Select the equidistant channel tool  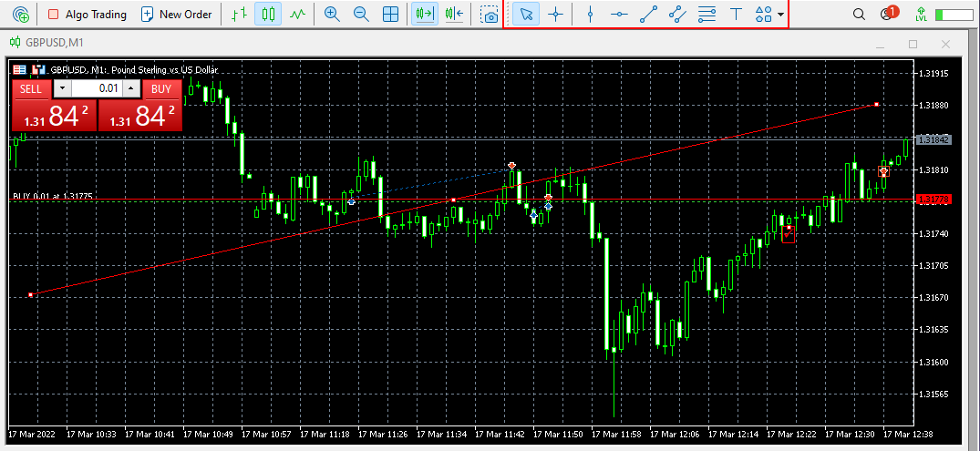click(x=677, y=15)
